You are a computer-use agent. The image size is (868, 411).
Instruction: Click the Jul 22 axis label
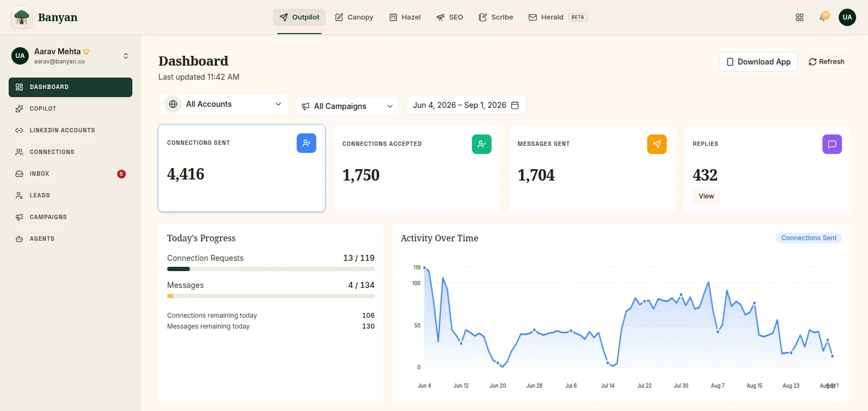pos(644,386)
